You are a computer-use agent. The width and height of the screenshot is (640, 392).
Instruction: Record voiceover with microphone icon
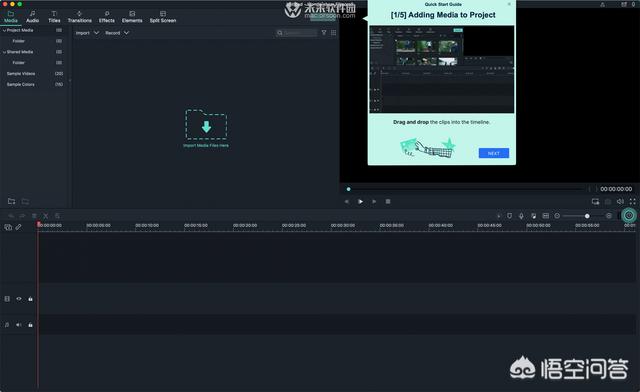point(521,216)
